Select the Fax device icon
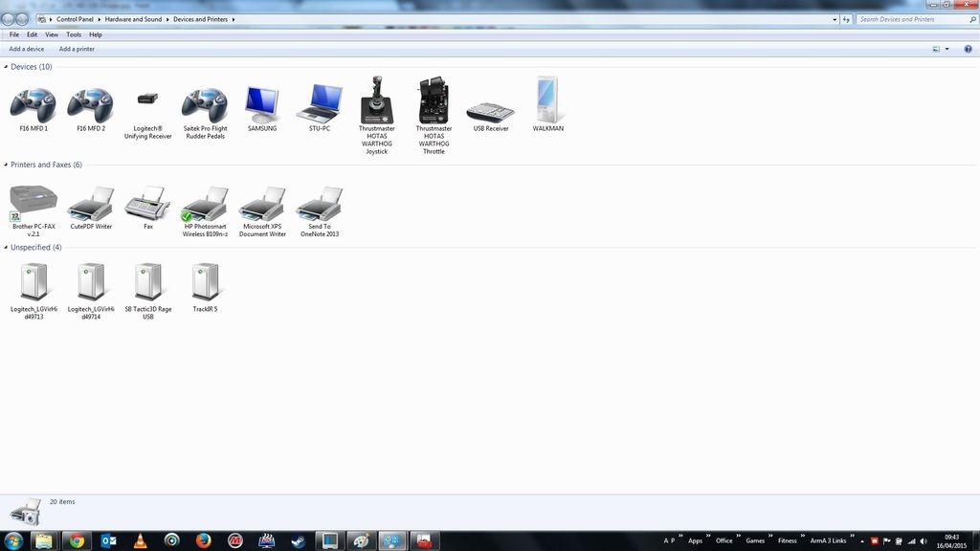The height and width of the screenshot is (551, 980). (148, 208)
